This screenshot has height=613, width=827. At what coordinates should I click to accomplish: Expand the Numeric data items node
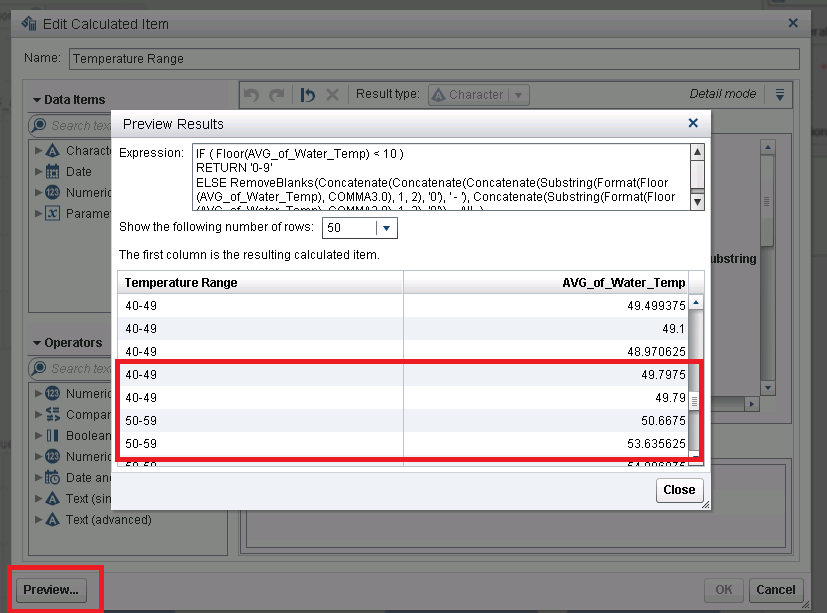click(38, 193)
